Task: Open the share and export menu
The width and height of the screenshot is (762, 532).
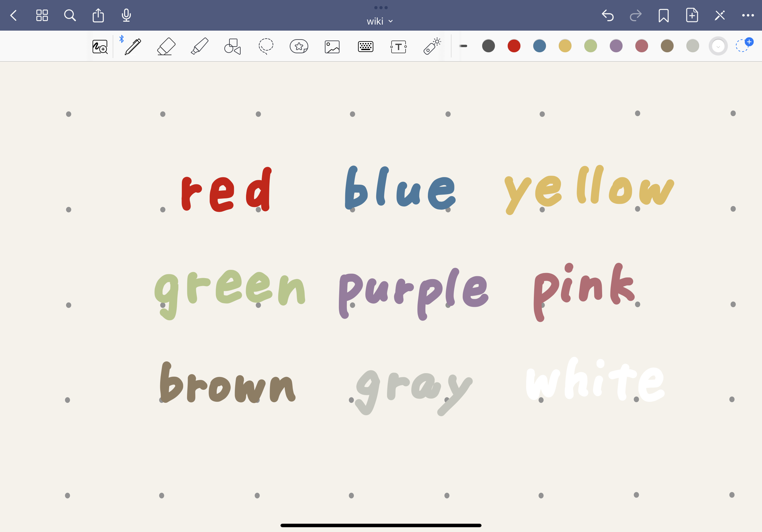Action: click(98, 15)
